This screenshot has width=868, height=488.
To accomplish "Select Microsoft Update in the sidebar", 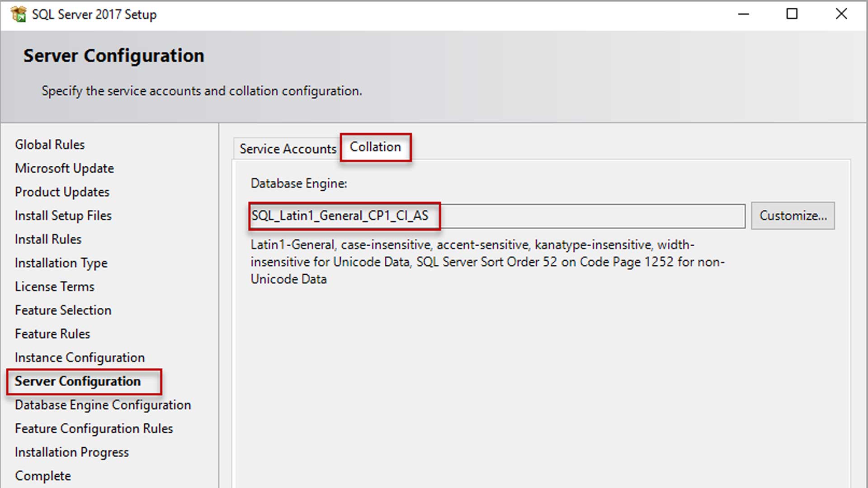I will tap(64, 168).
